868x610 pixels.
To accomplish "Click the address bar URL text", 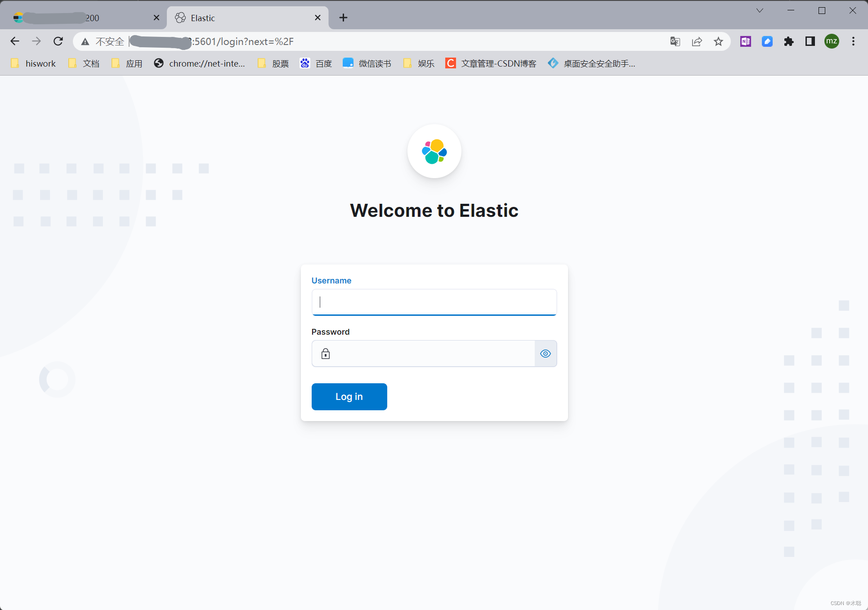I will click(x=243, y=41).
